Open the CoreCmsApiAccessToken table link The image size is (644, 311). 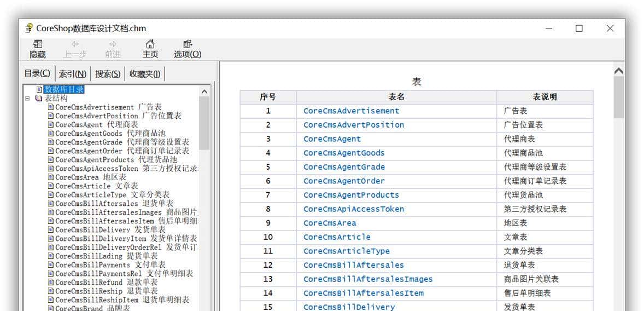point(354,209)
